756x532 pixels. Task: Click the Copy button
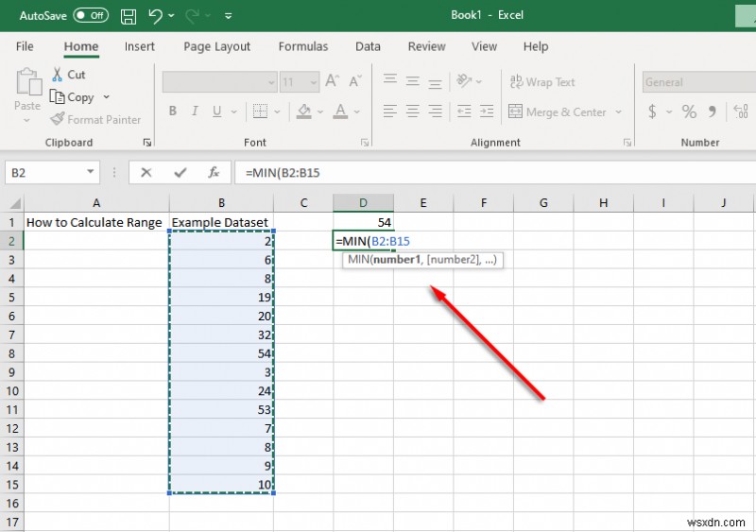(x=73, y=97)
